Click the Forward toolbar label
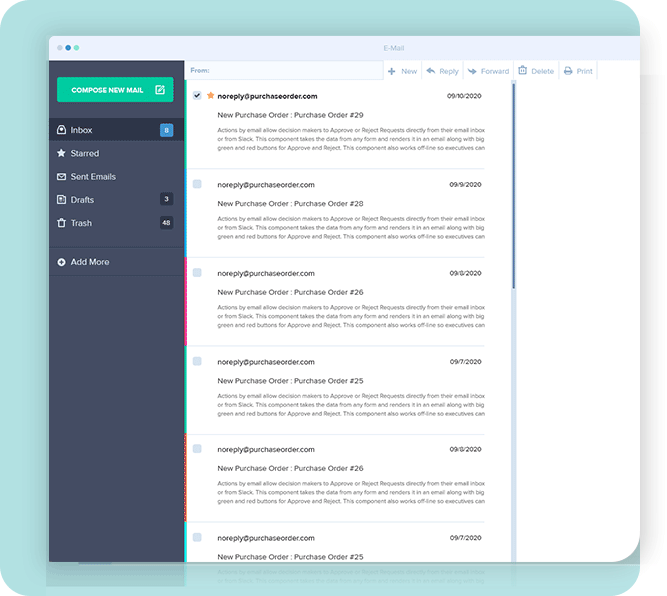The width and height of the screenshot is (667, 596). pos(495,71)
